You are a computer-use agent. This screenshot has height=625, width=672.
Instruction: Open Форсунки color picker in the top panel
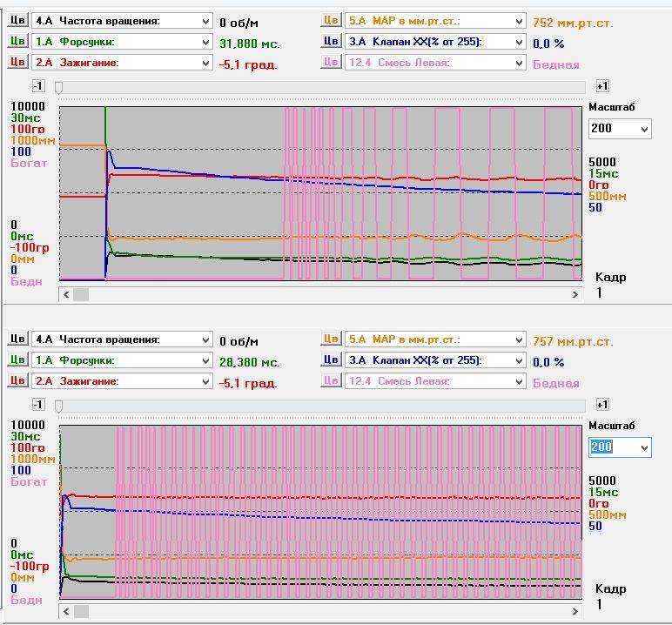coord(17,42)
